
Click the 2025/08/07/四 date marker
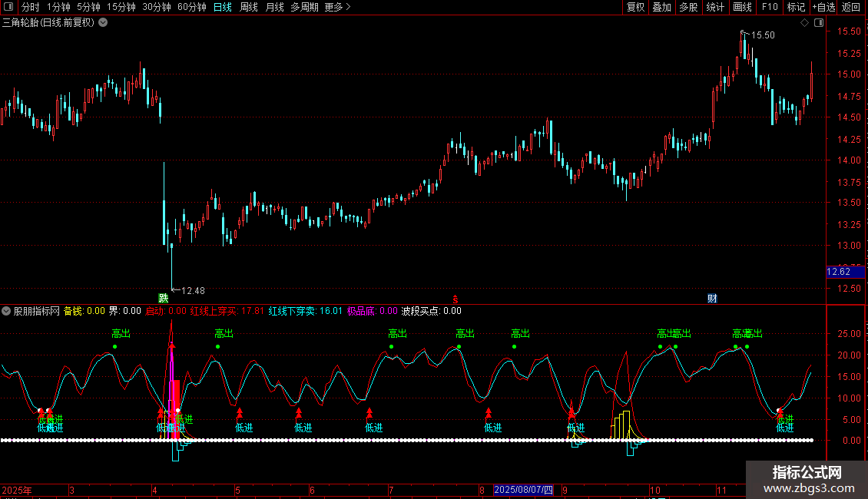[x=523, y=490]
